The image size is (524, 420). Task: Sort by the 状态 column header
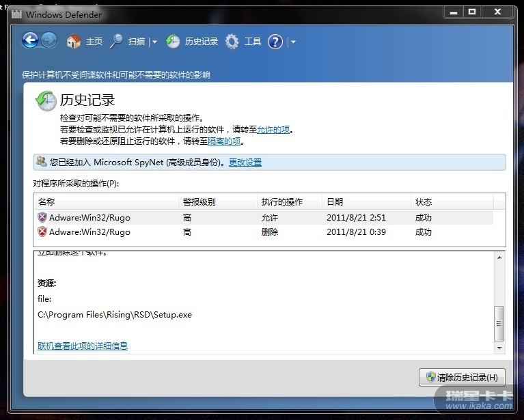[x=452, y=202]
